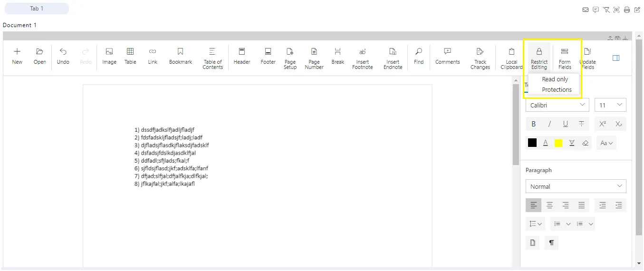Image resolution: width=644 pixels, height=271 pixels.
Task: Insert a Page Number
Action: click(314, 58)
